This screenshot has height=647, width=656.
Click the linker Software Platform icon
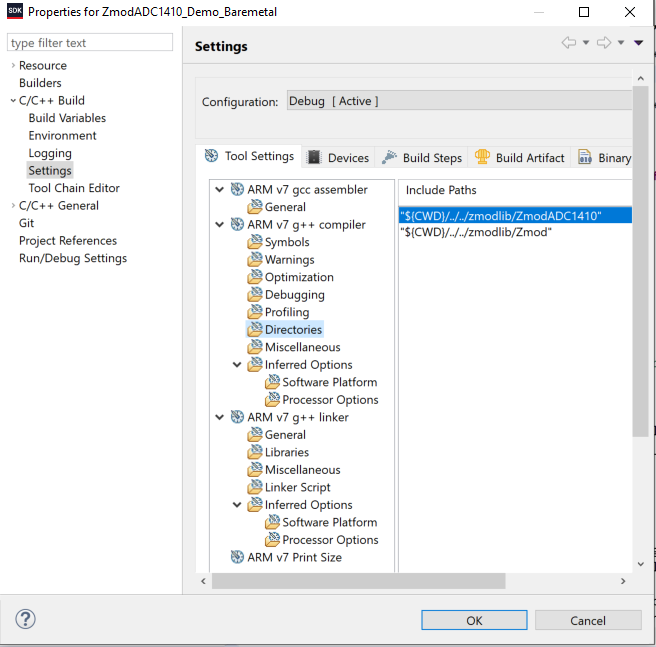pos(272,522)
